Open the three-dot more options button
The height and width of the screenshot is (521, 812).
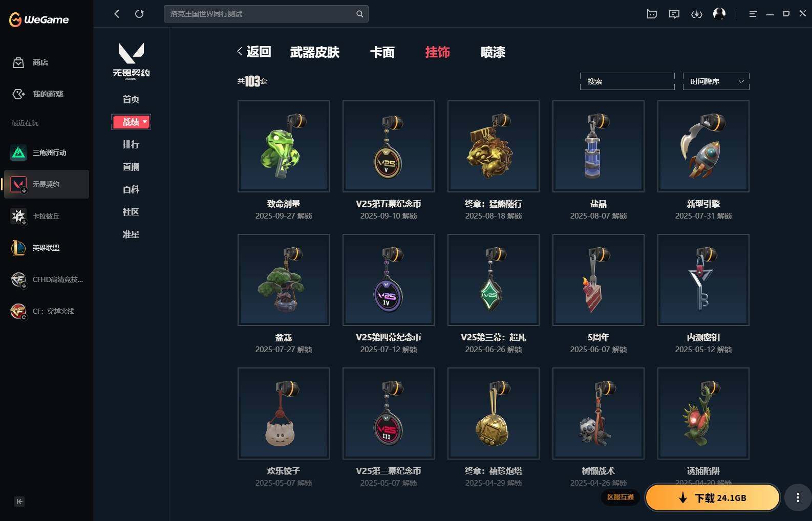coord(798,498)
